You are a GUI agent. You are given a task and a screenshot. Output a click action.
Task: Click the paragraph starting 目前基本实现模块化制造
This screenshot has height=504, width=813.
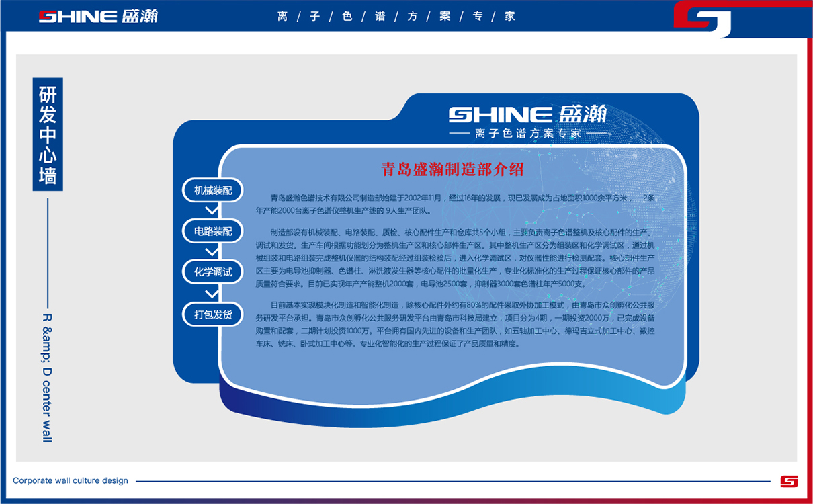(456, 324)
